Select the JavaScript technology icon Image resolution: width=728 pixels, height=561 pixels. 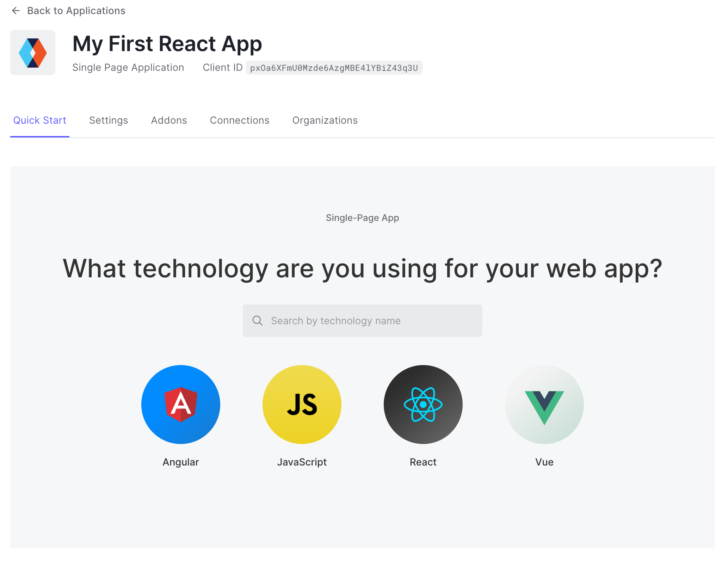point(302,404)
